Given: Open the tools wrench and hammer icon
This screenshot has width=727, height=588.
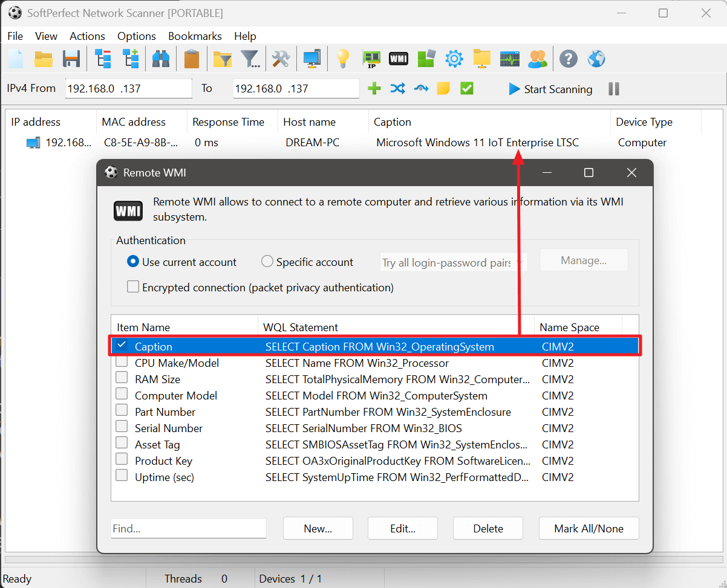Looking at the screenshot, I should coord(281,59).
